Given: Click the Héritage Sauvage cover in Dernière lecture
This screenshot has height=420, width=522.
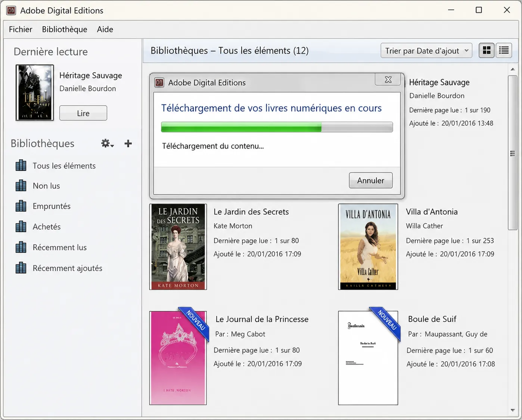Looking at the screenshot, I should coord(35,93).
